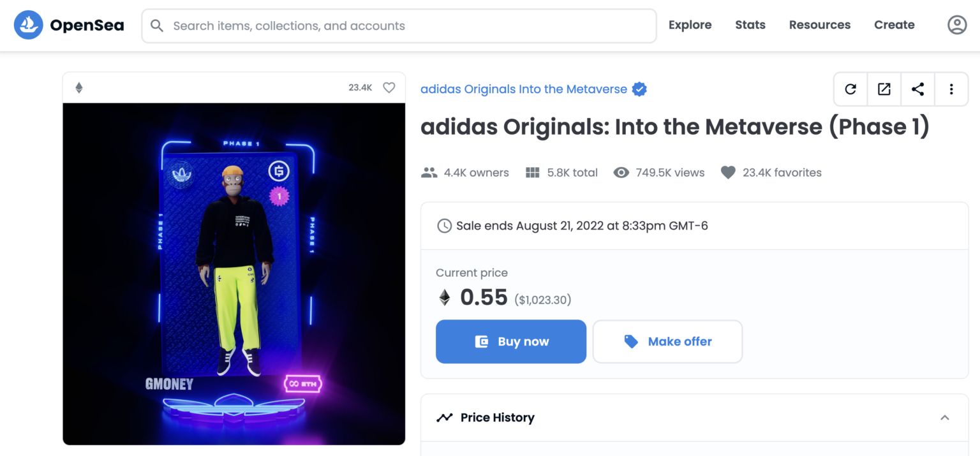Click the Make offer button
The width and height of the screenshot is (980, 456).
(667, 342)
